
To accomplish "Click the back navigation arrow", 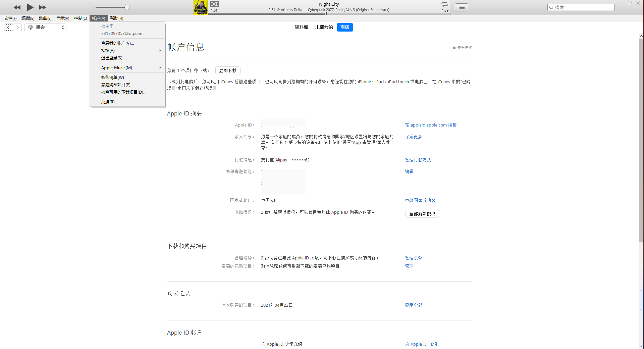I will tap(9, 28).
